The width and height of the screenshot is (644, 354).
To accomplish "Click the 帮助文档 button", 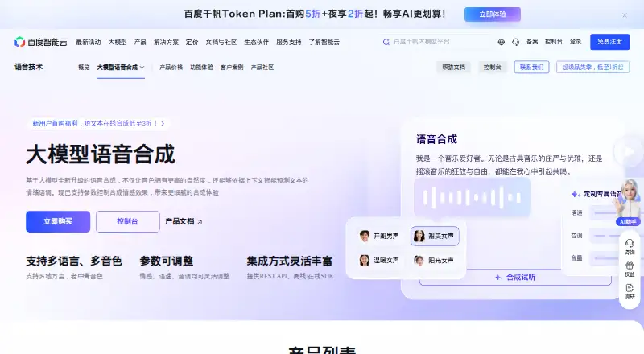I will [x=454, y=68].
